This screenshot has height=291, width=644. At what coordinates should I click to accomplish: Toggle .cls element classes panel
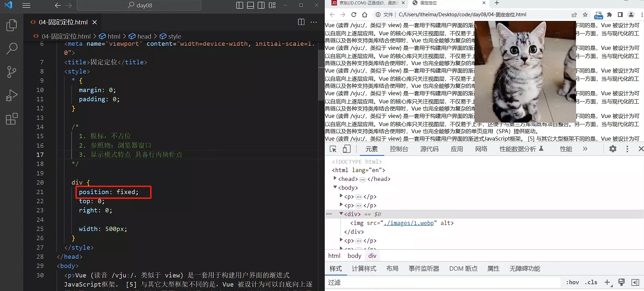click(591, 283)
